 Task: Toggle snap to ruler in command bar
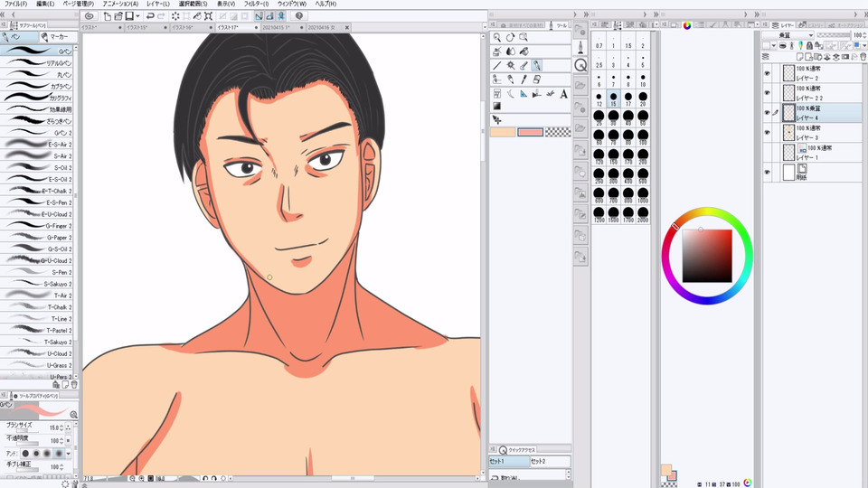point(259,16)
